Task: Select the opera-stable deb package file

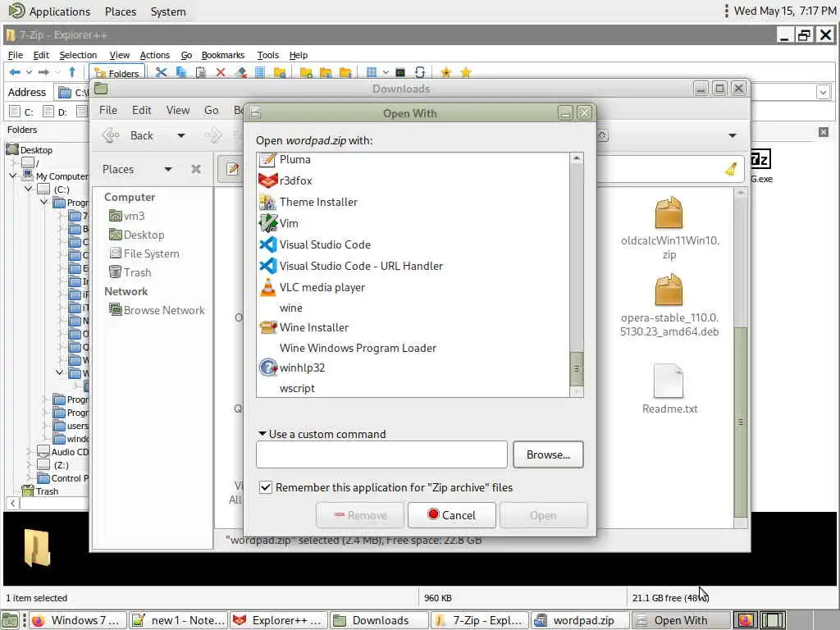Action: 669,305
